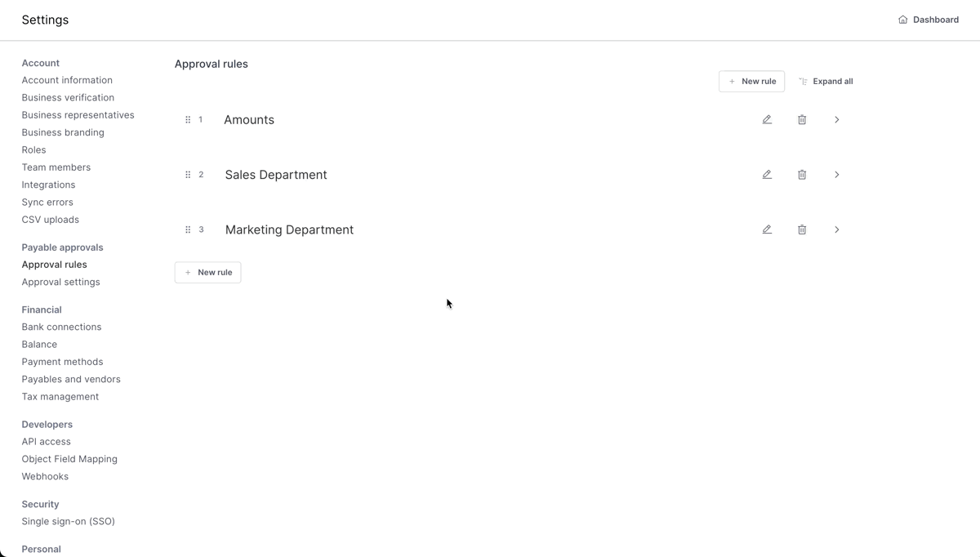Edit the Amounts rule using pencil icon
Image resolution: width=980 pixels, height=557 pixels.
767,119
